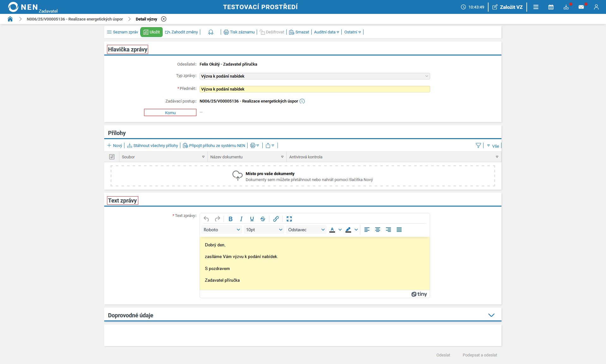Open the Typ zprávy dropdown
This screenshot has width=606, height=364.
click(315, 76)
